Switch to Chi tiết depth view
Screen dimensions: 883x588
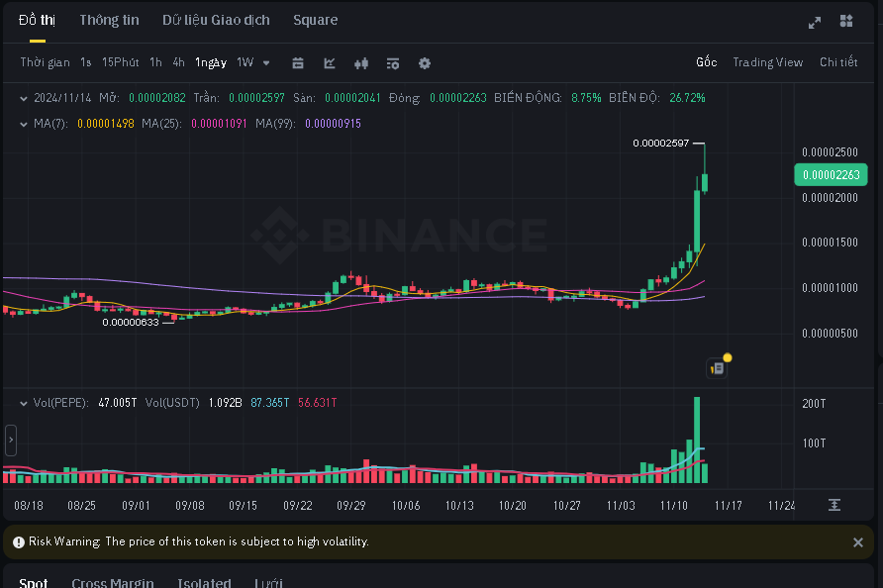(837, 62)
